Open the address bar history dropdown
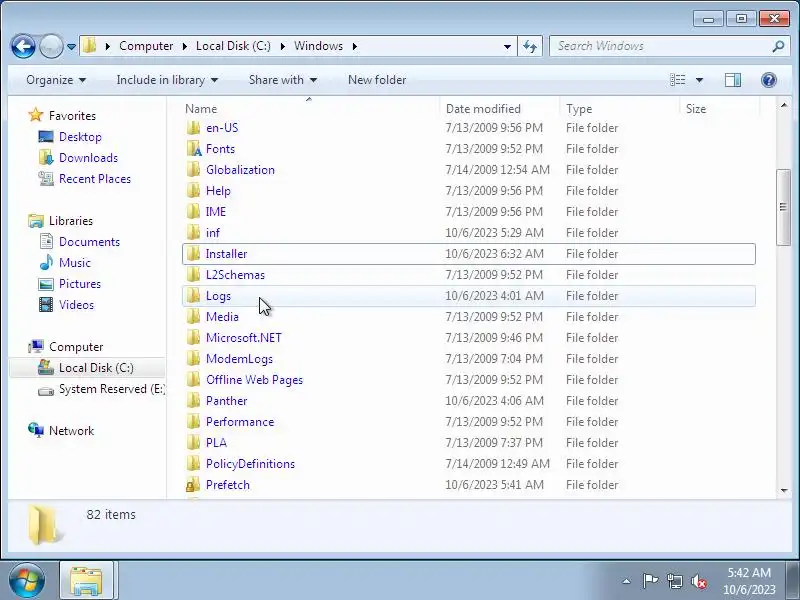This screenshot has width=800, height=600. tap(507, 46)
